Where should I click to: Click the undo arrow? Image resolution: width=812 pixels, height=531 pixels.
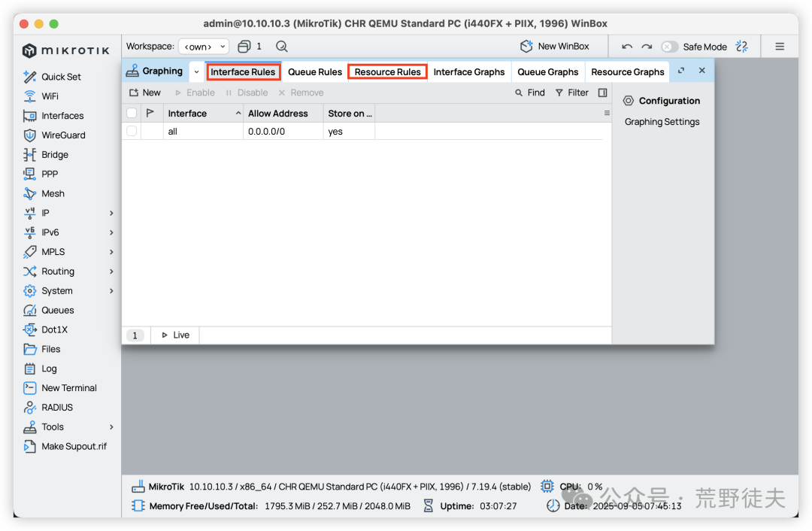627,47
